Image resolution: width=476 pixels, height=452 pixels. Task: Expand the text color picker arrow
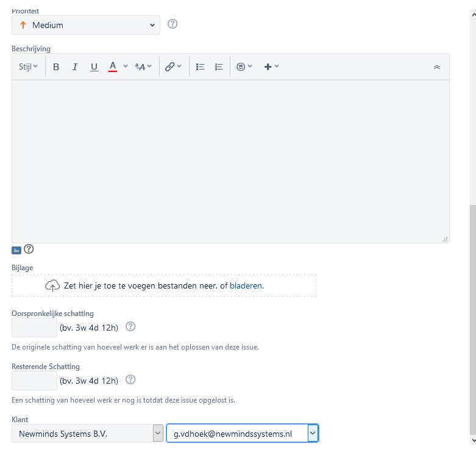coord(126,66)
